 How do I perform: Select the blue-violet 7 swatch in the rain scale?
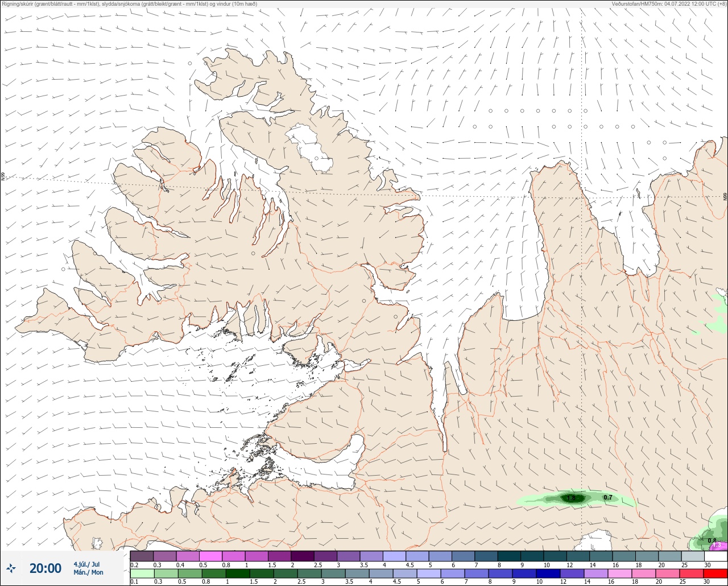tap(477, 573)
